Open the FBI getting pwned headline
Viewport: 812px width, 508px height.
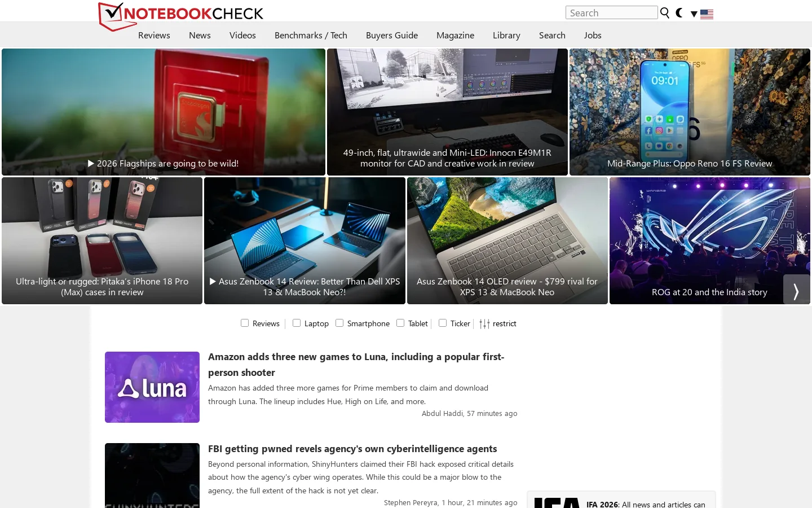point(352,449)
